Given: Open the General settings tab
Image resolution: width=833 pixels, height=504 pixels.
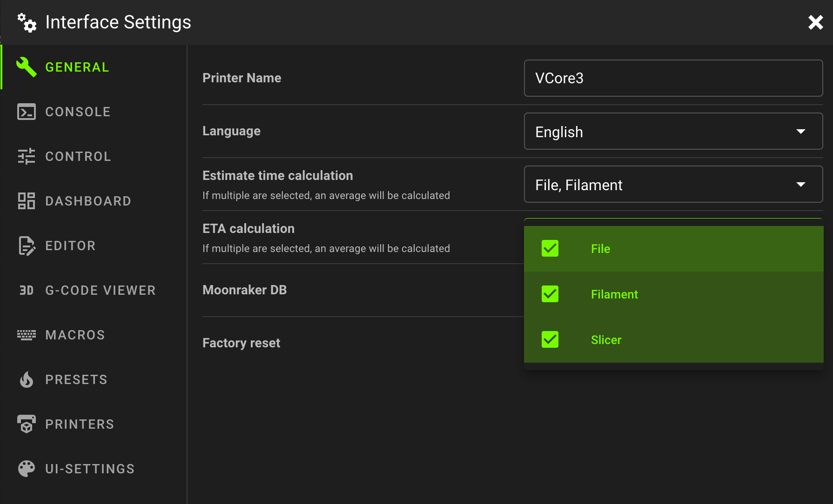Looking at the screenshot, I should (94, 67).
